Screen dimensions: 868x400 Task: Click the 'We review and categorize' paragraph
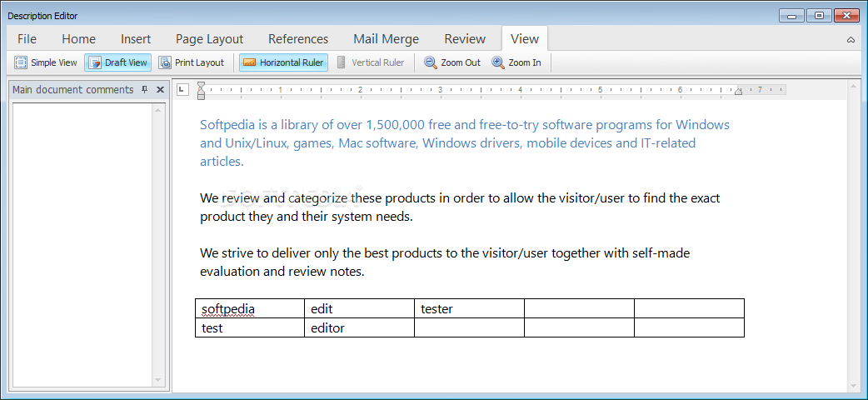tap(460, 207)
